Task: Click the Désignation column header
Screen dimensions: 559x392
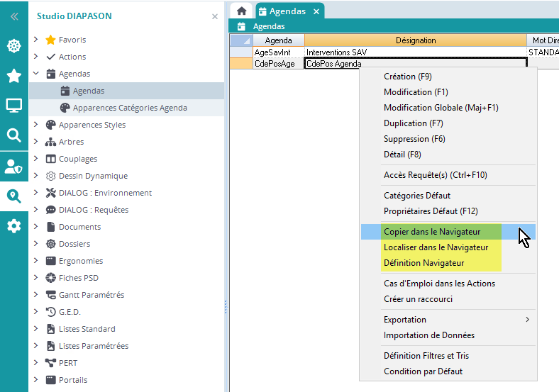Action: (x=415, y=40)
